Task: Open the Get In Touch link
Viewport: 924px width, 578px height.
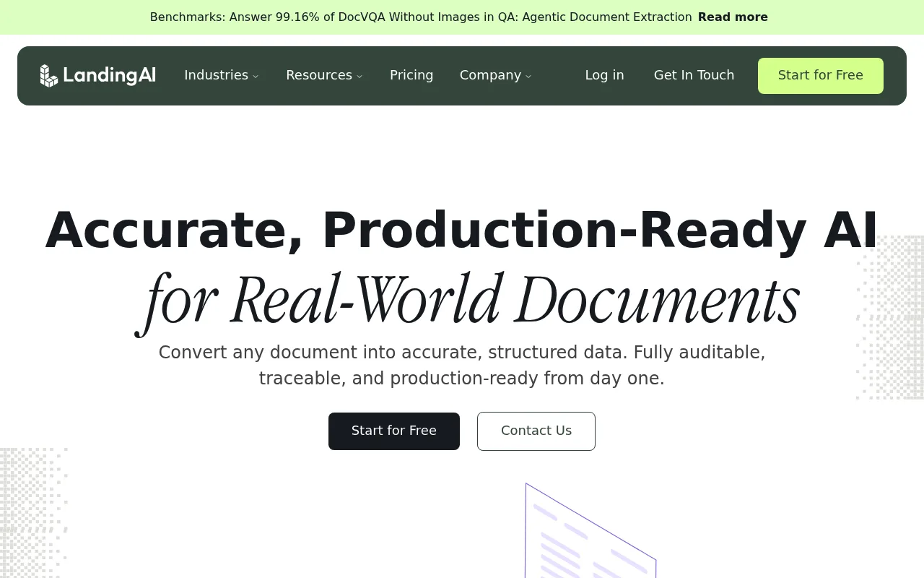Action: click(x=694, y=75)
